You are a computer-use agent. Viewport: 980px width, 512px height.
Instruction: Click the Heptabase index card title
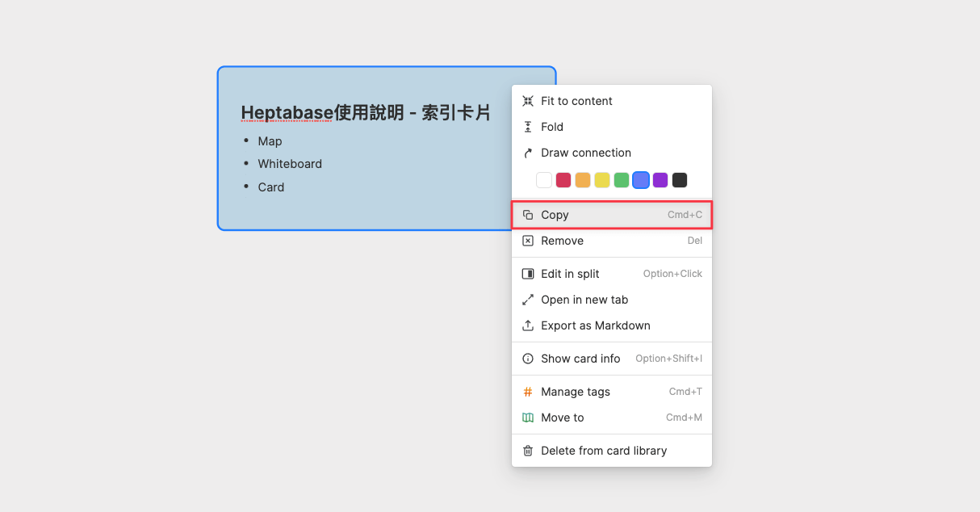tap(366, 112)
